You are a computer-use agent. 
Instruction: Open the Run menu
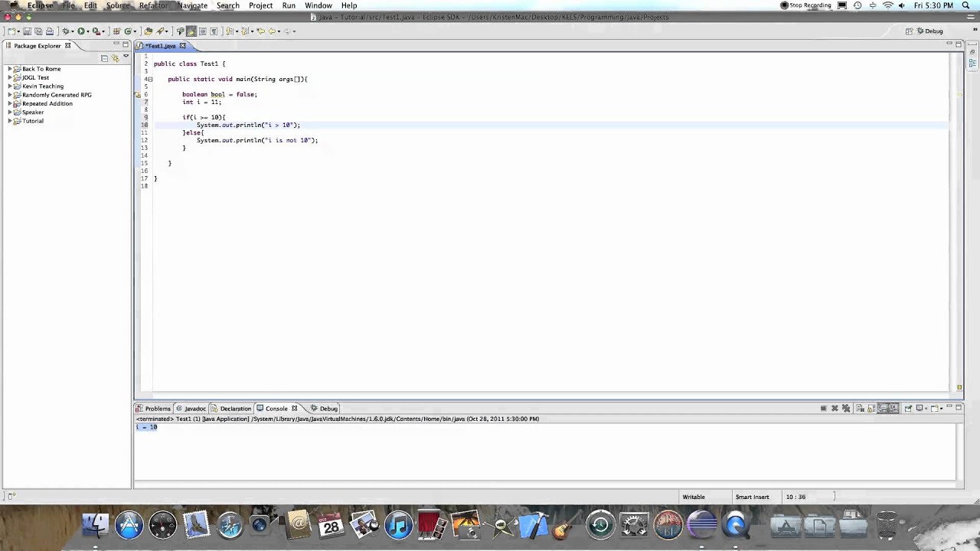click(289, 5)
